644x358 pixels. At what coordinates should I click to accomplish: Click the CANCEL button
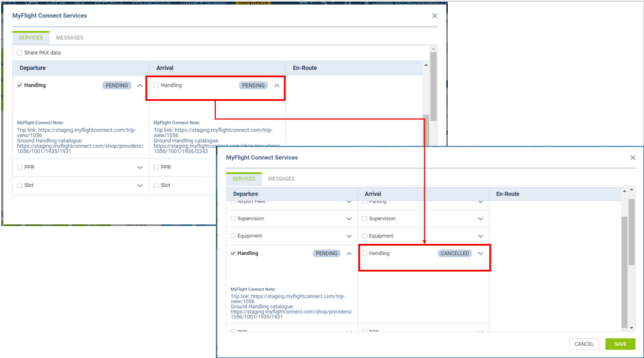(x=584, y=344)
